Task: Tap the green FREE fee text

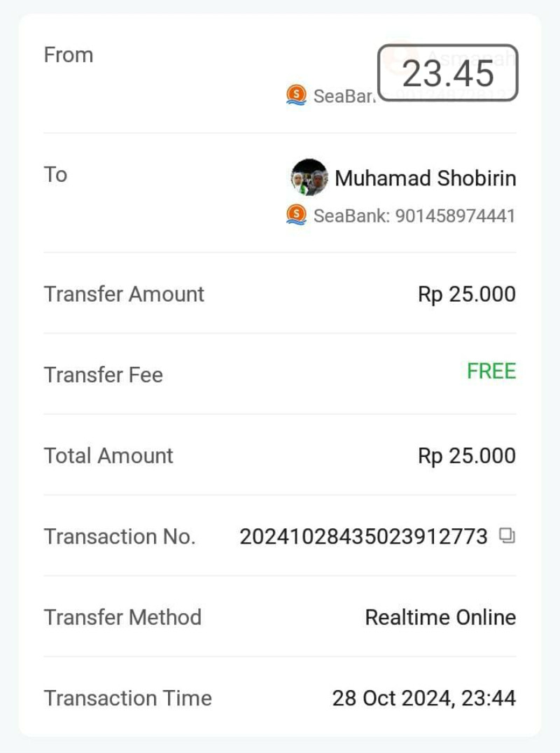Action: (491, 371)
